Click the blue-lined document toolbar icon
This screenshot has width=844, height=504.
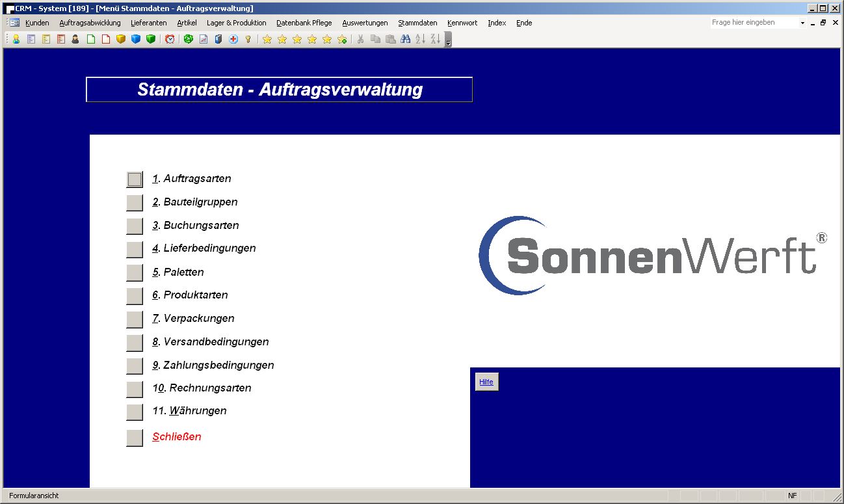tap(31, 39)
